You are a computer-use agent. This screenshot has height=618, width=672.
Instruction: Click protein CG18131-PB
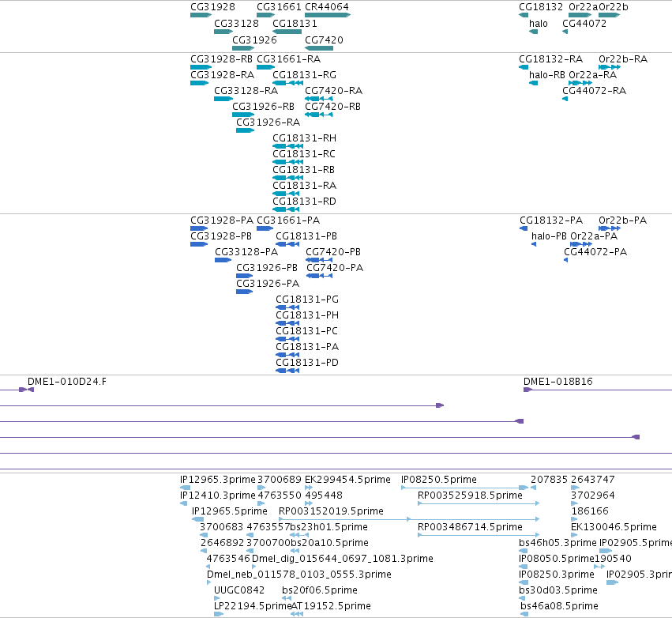tap(287, 244)
